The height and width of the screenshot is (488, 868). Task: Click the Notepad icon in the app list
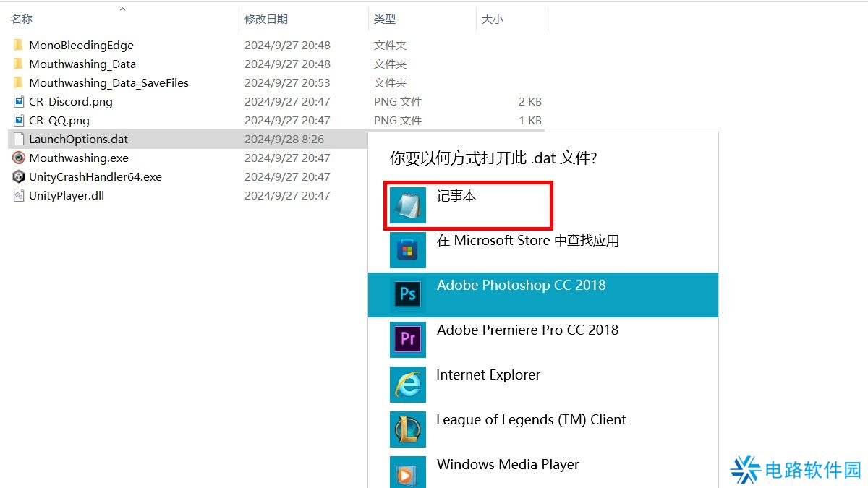coord(408,205)
